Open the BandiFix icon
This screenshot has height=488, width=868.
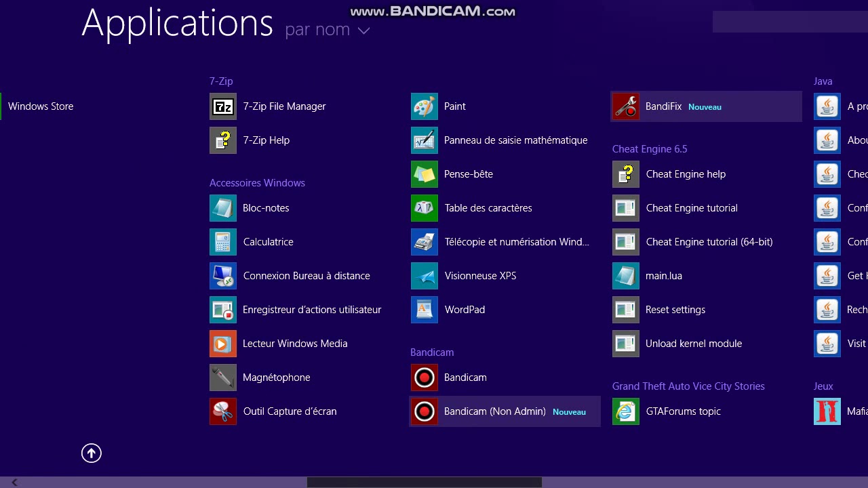click(x=626, y=106)
